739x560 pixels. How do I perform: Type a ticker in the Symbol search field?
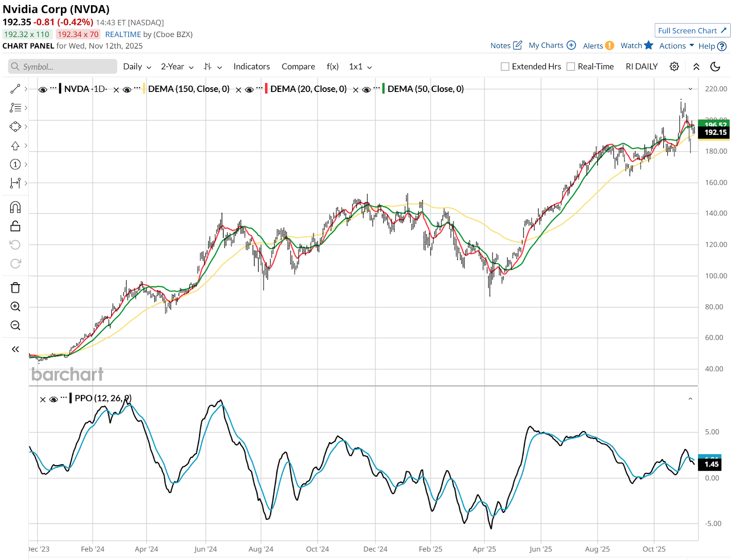pos(62,67)
